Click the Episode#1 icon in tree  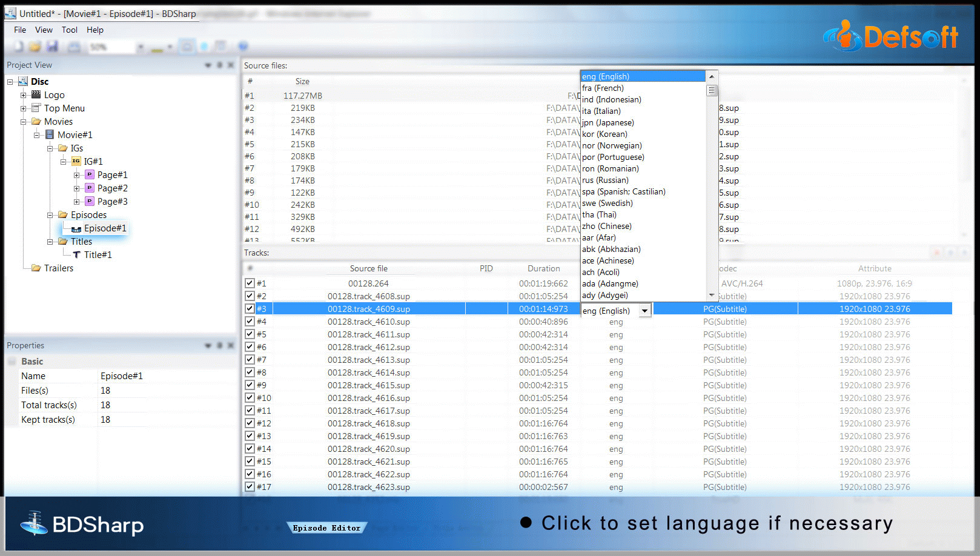point(76,228)
